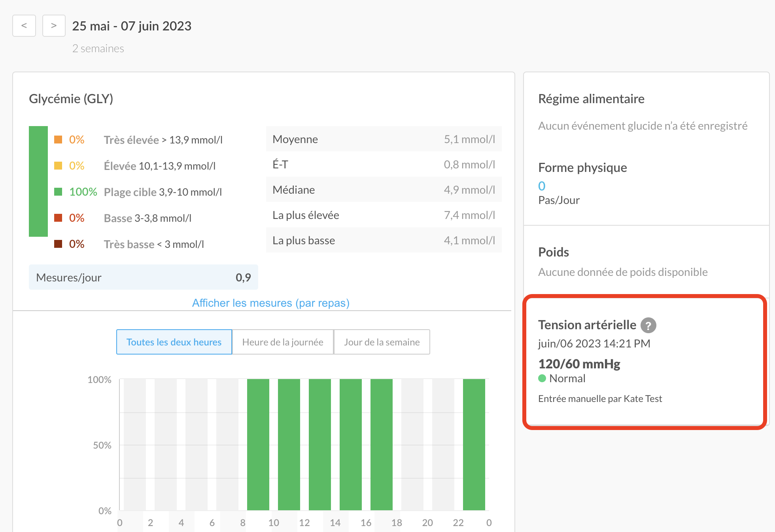
Task: Click the yellow 'Élevée' legend swatch
Action: [x=58, y=166]
